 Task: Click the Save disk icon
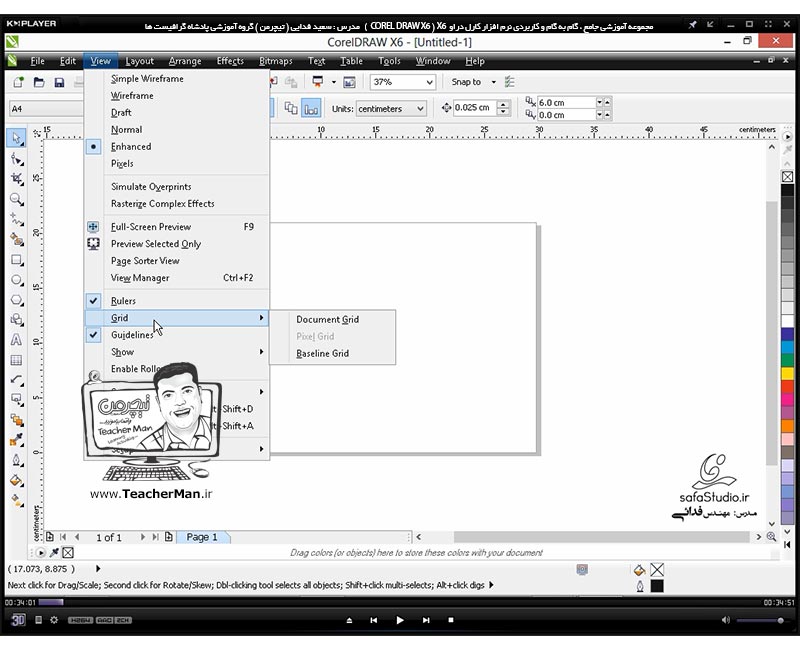tap(59, 82)
